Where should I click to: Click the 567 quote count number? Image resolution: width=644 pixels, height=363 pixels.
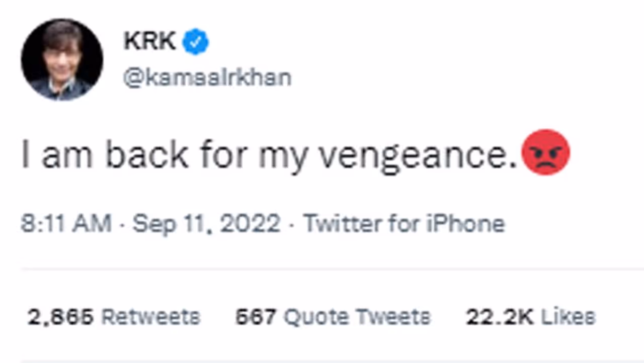[x=256, y=317]
